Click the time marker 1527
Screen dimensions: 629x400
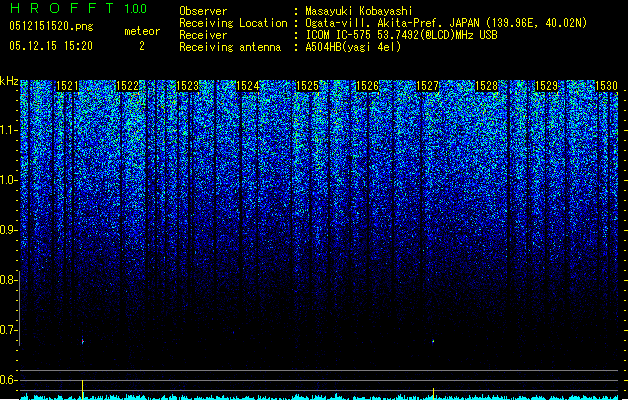[428, 86]
